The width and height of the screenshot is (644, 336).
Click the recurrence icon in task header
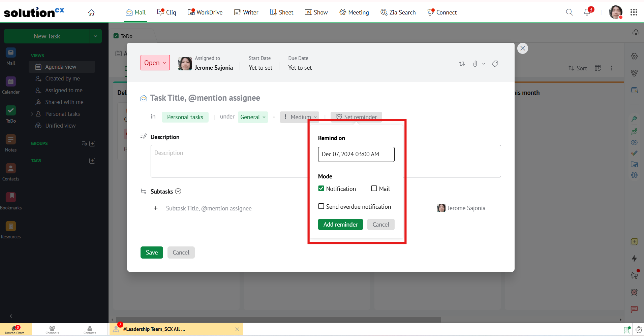(462, 64)
